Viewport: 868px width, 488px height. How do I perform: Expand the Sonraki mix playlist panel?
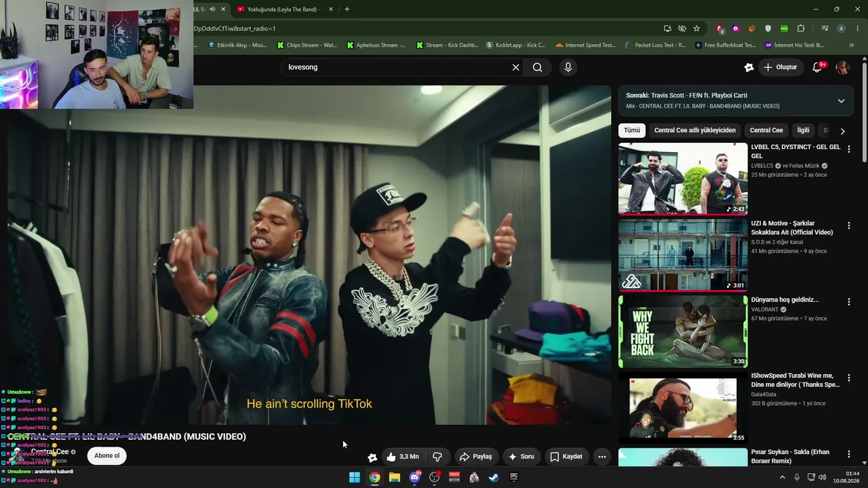pyautogui.click(x=841, y=101)
